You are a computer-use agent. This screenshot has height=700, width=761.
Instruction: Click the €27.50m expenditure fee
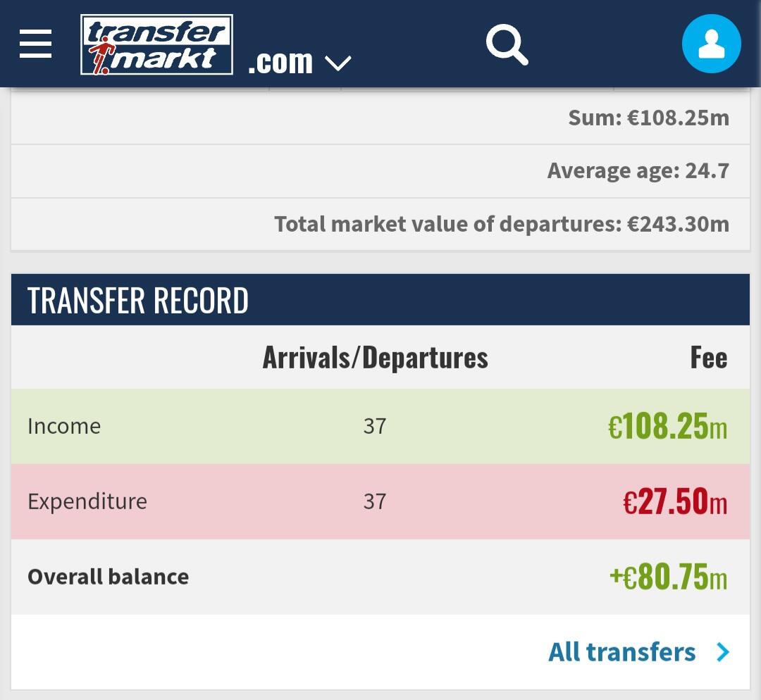pos(674,502)
